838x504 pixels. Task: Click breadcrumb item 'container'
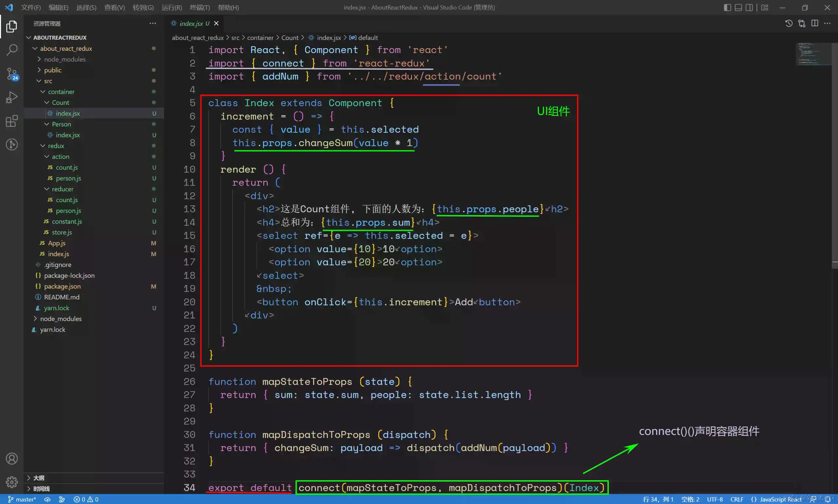(x=260, y=38)
